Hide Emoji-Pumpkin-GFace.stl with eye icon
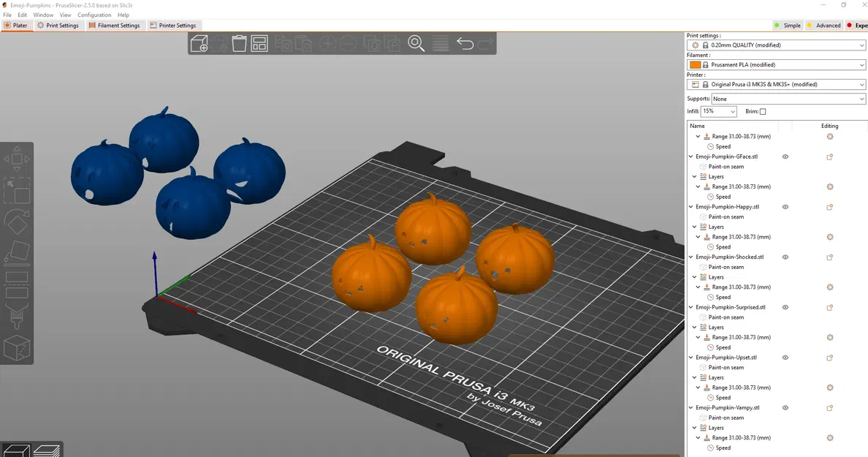Viewport: 868px width, 457px height. tap(785, 156)
